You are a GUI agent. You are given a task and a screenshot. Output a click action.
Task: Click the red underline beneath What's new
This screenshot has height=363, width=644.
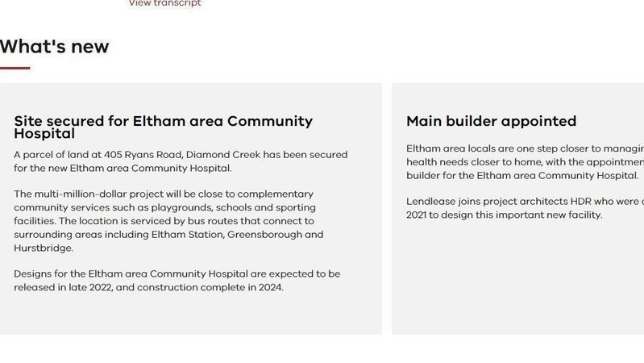tap(15, 68)
